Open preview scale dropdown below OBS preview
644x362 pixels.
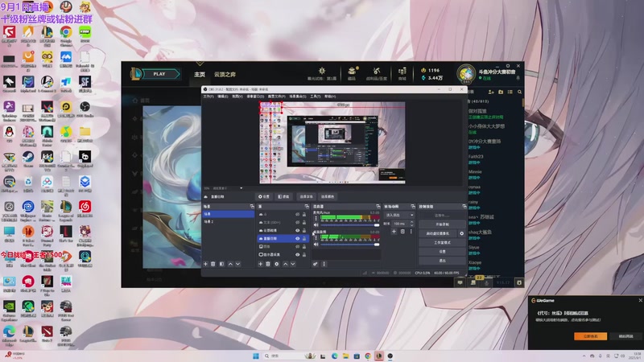241,188
